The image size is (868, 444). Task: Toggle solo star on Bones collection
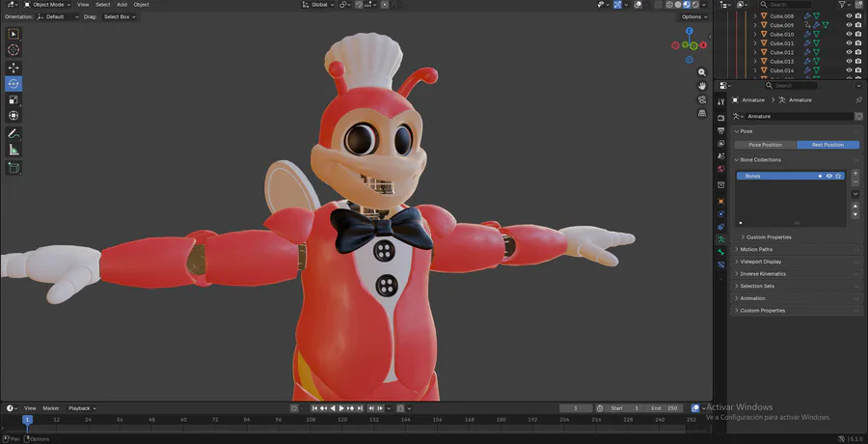tap(838, 176)
